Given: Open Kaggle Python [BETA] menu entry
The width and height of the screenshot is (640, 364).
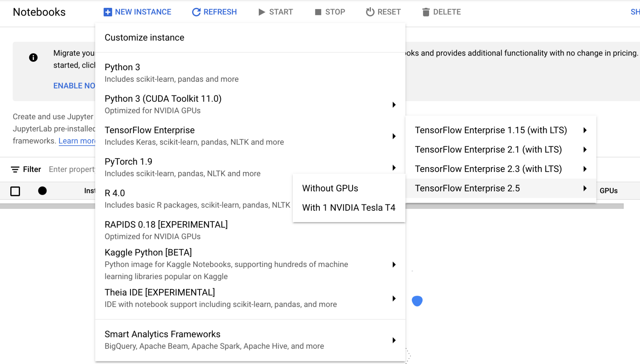Looking at the screenshot, I should point(250,264).
